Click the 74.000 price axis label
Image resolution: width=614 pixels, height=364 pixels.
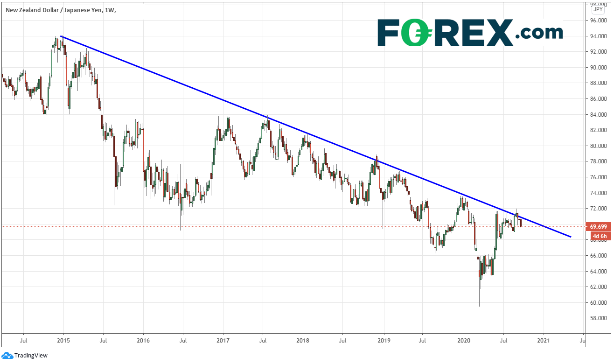pyautogui.click(x=598, y=193)
